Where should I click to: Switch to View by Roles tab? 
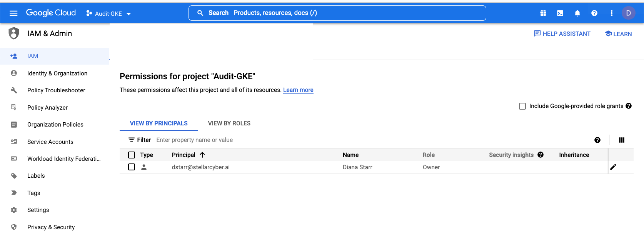click(229, 123)
